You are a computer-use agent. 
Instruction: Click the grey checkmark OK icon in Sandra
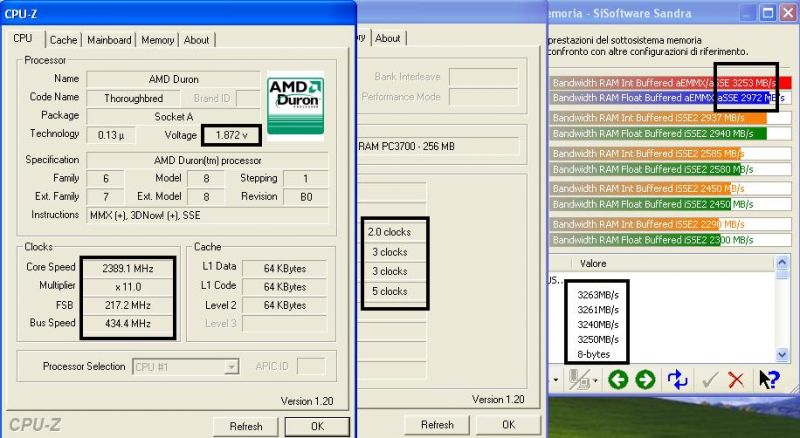(x=709, y=379)
